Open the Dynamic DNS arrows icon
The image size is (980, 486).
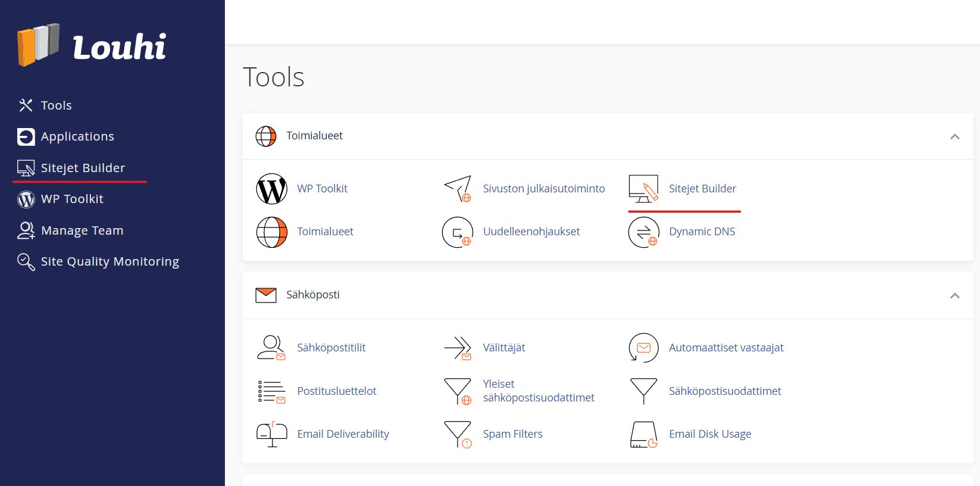[x=643, y=232]
